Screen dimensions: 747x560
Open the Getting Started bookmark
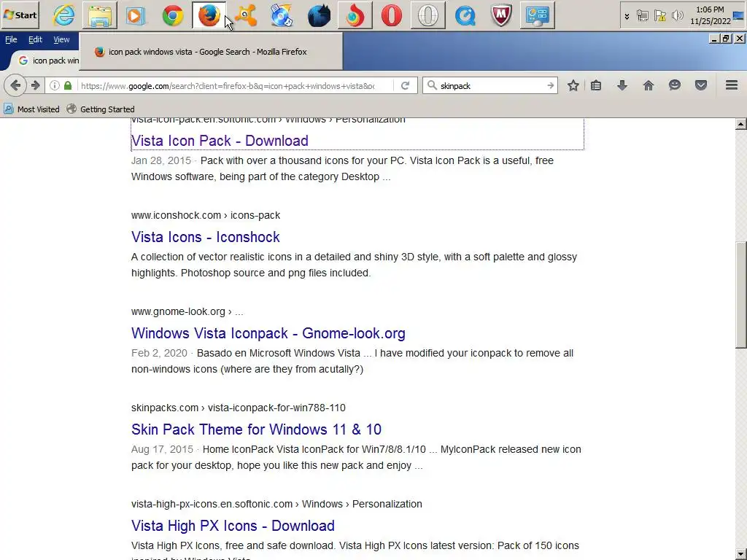[x=101, y=109]
